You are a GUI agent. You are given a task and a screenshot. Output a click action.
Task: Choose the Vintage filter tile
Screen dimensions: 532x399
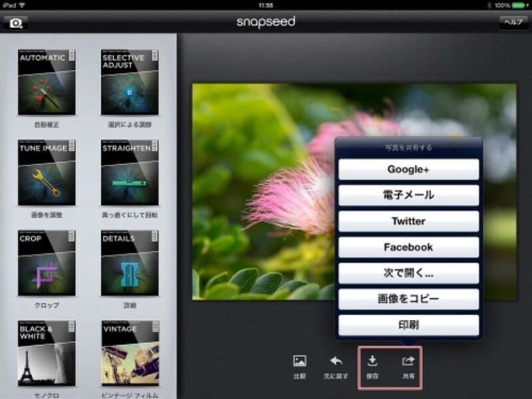pos(130,353)
